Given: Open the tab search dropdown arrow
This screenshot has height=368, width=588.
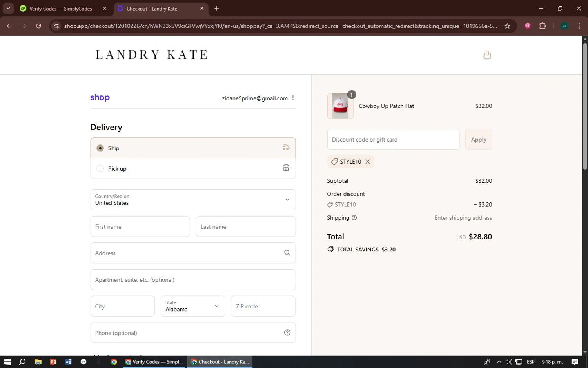Looking at the screenshot, I should (8, 8).
